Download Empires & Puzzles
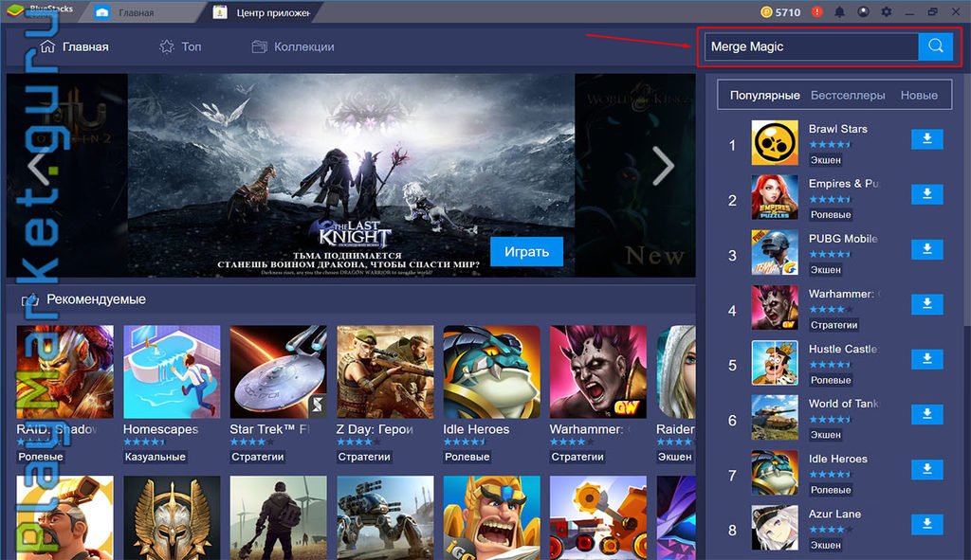The height and width of the screenshot is (560, 971). (927, 193)
